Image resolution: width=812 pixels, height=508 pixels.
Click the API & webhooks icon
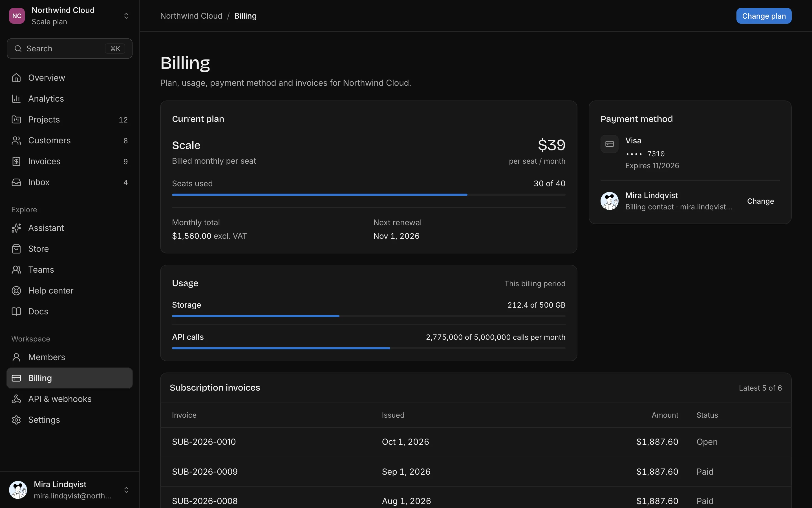tap(16, 399)
